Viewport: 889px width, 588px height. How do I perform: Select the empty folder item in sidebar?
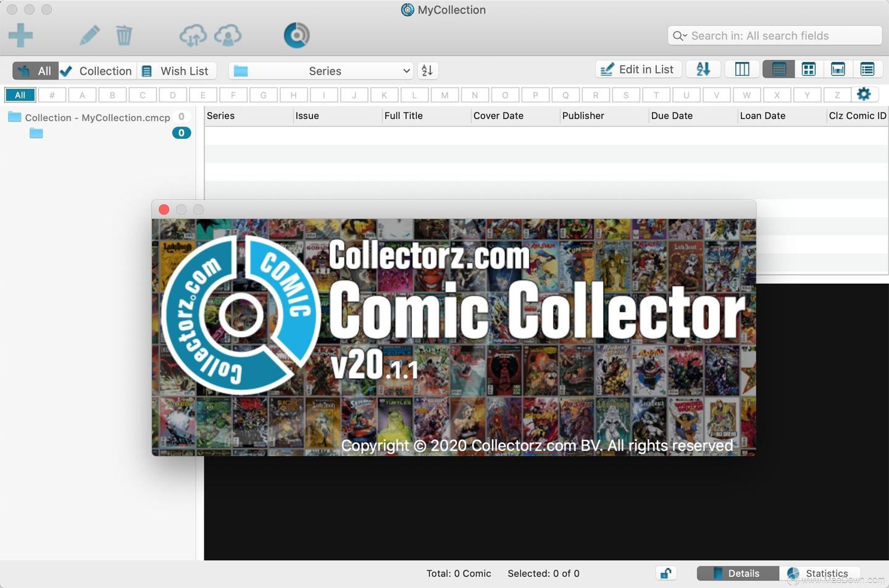(x=36, y=133)
